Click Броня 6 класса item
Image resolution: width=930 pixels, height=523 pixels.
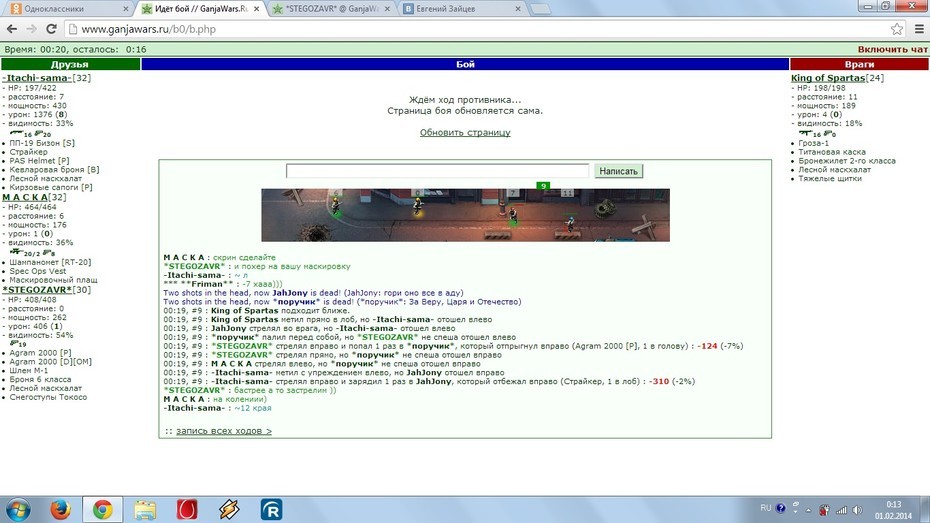click(x=40, y=380)
